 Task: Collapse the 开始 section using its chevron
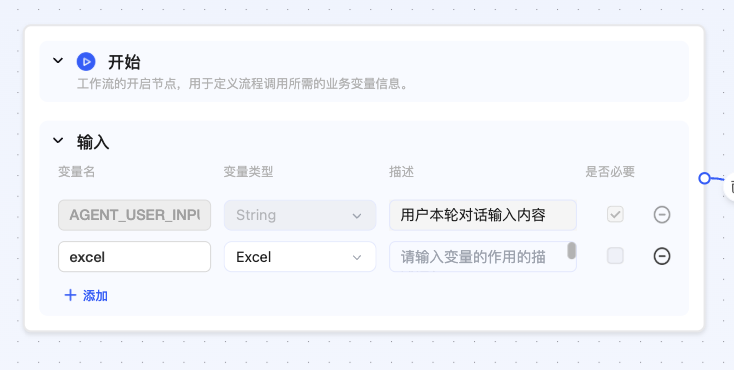tap(58, 60)
